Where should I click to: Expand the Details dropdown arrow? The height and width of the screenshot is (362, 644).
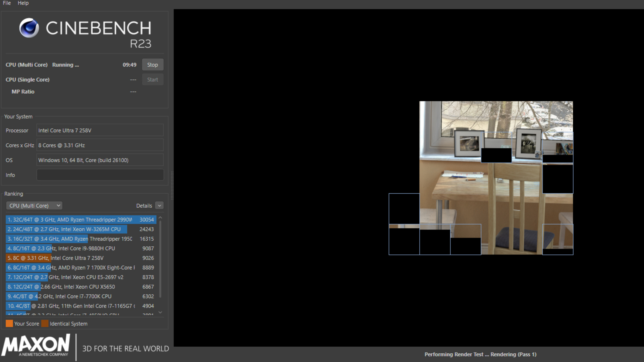click(159, 205)
